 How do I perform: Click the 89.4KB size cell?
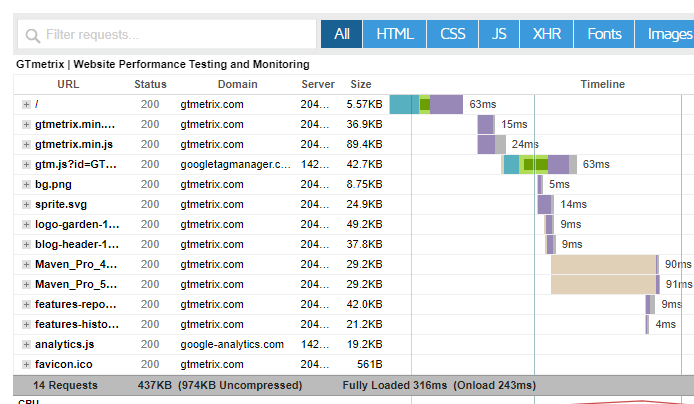tap(364, 144)
